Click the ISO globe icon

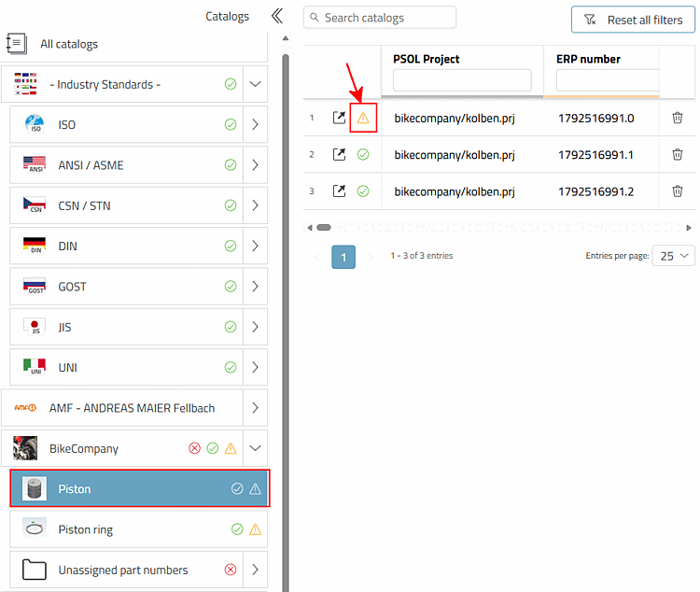tap(35, 124)
